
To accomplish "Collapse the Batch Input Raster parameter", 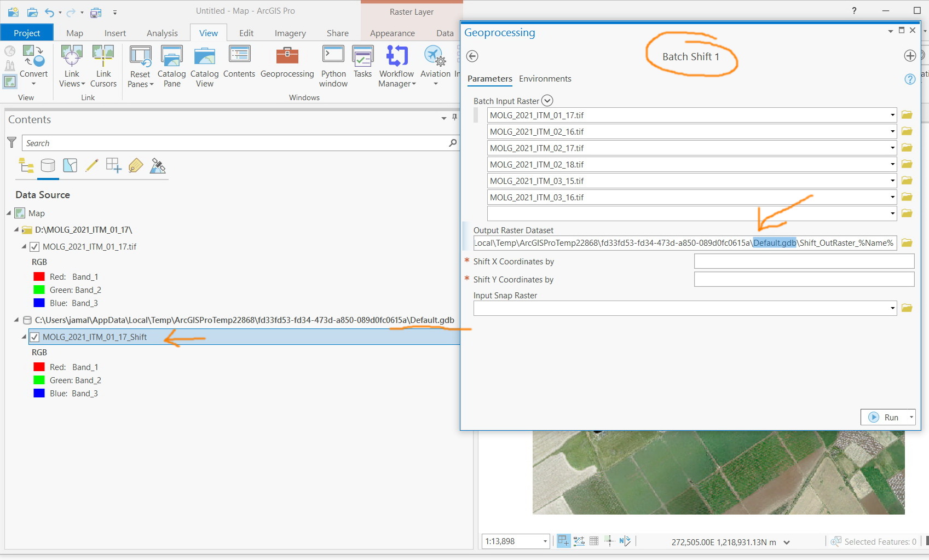I will 547,100.
